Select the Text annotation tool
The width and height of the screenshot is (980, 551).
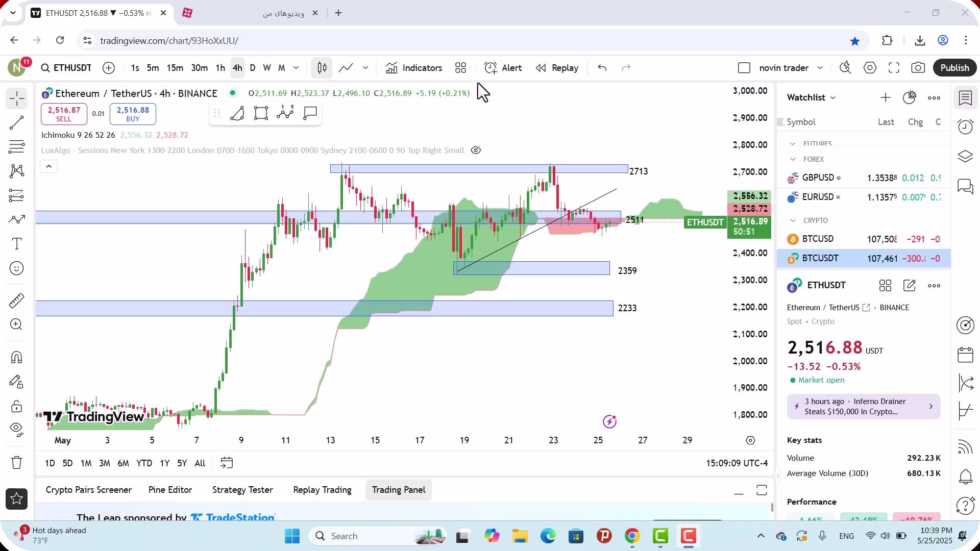[x=17, y=244]
